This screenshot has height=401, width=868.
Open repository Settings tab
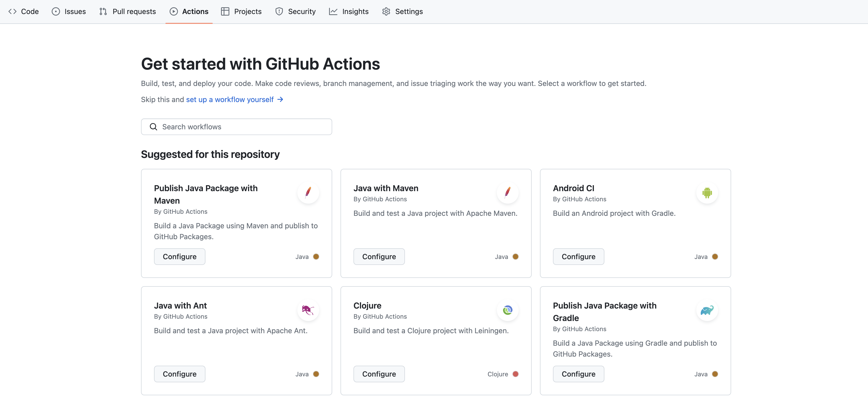402,11
